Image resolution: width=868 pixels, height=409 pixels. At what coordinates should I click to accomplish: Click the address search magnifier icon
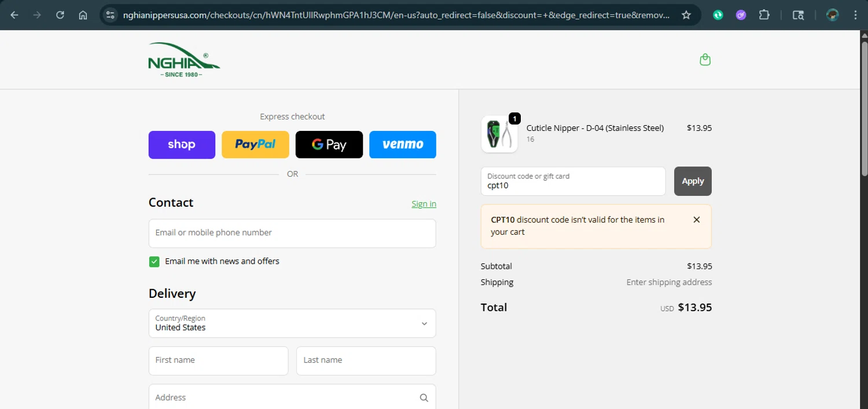click(424, 398)
